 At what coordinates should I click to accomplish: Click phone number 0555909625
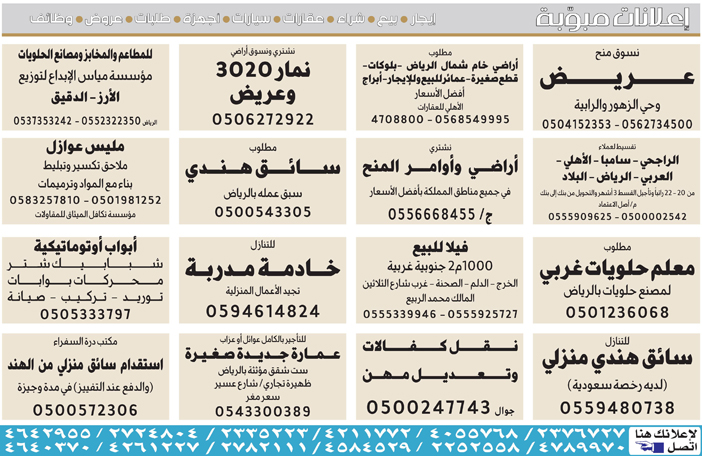[x=580, y=217]
